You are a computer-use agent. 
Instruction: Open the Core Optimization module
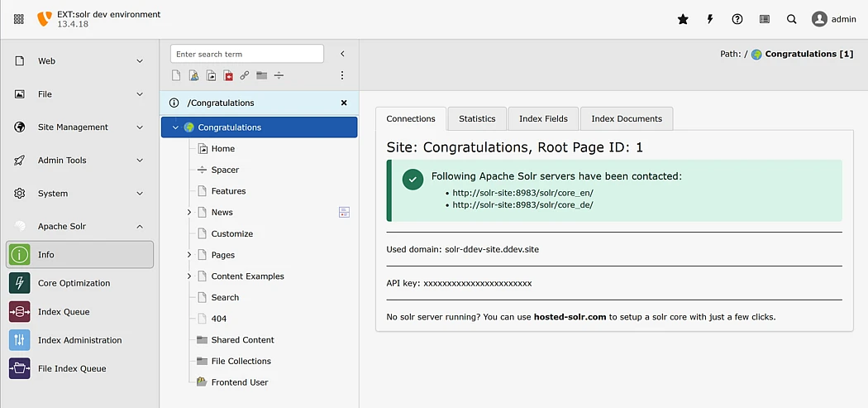74,283
